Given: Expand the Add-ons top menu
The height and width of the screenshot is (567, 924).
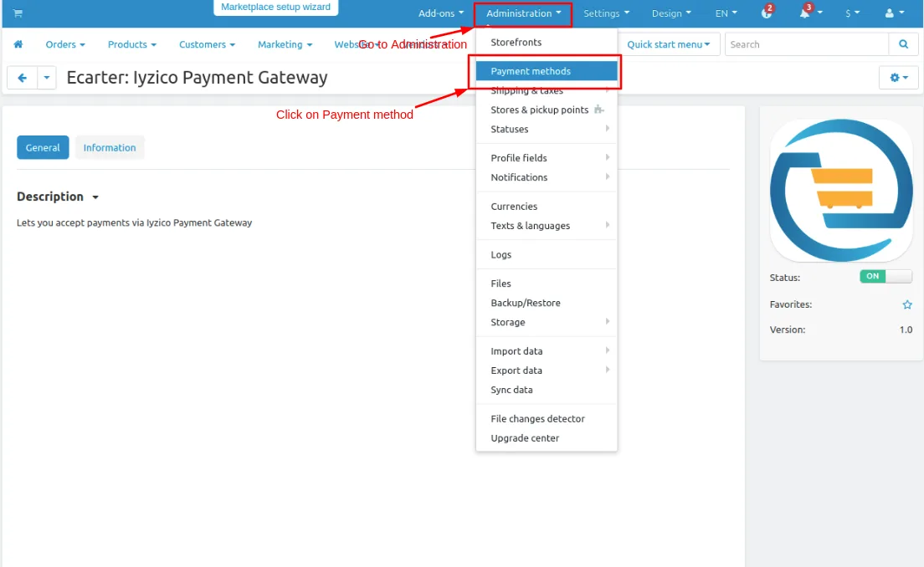Looking at the screenshot, I should tap(441, 13).
